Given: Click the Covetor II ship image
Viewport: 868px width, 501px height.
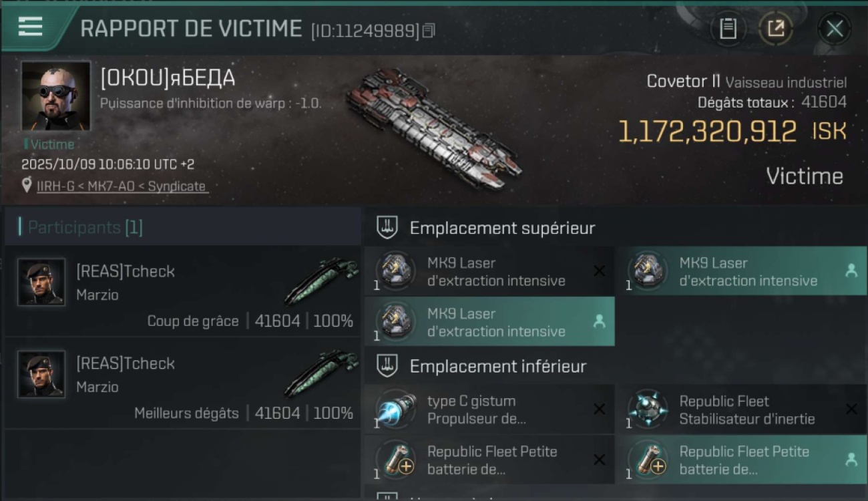Looking at the screenshot, I should (433, 127).
